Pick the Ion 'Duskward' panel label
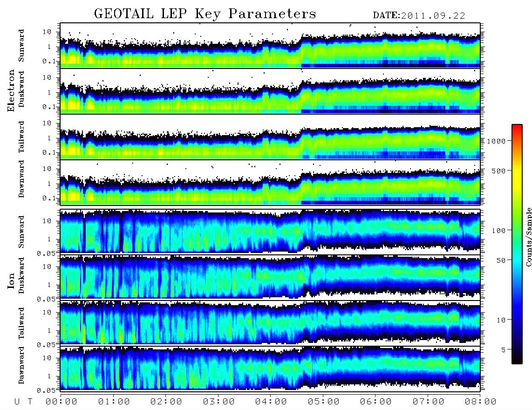The height and width of the screenshot is (410, 532). [21, 275]
